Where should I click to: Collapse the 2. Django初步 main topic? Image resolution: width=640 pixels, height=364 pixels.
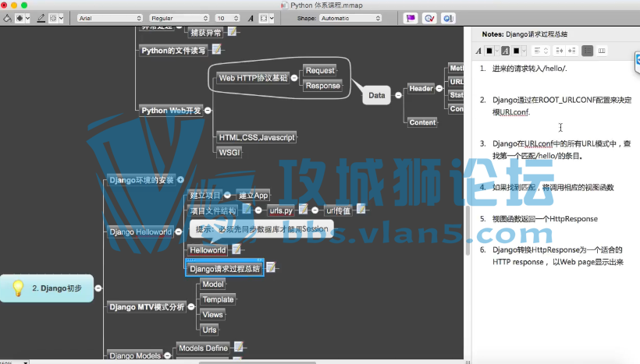pos(98,288)
